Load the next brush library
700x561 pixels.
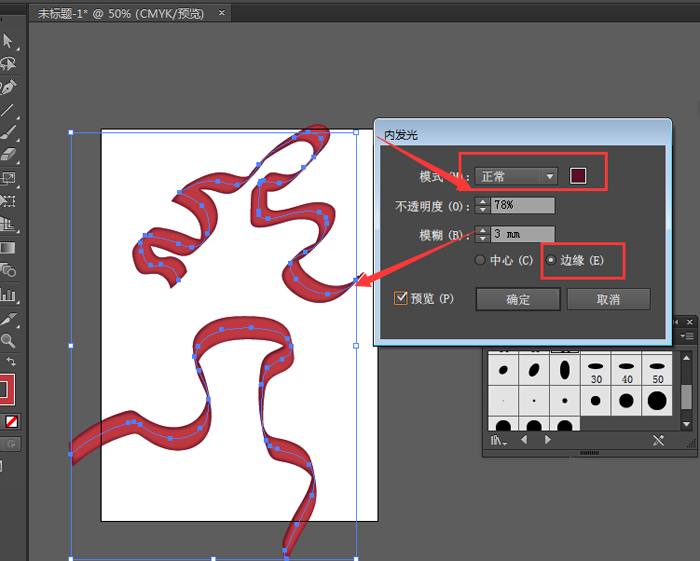pos(548,440)
